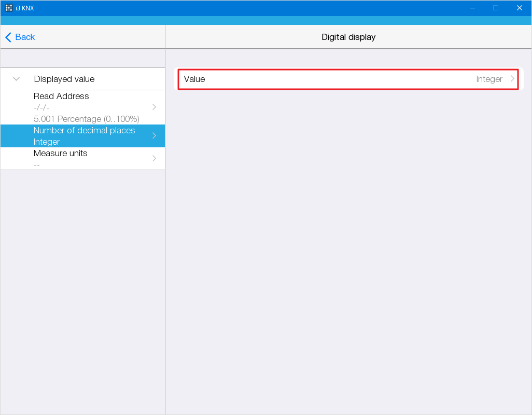Click the arrow at the end of Value row

512,79
